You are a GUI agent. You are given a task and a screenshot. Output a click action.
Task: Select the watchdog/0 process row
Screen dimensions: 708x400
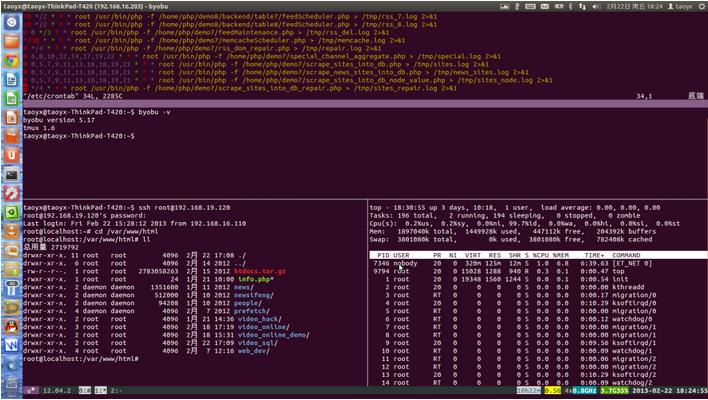click(x=511, y=319)
